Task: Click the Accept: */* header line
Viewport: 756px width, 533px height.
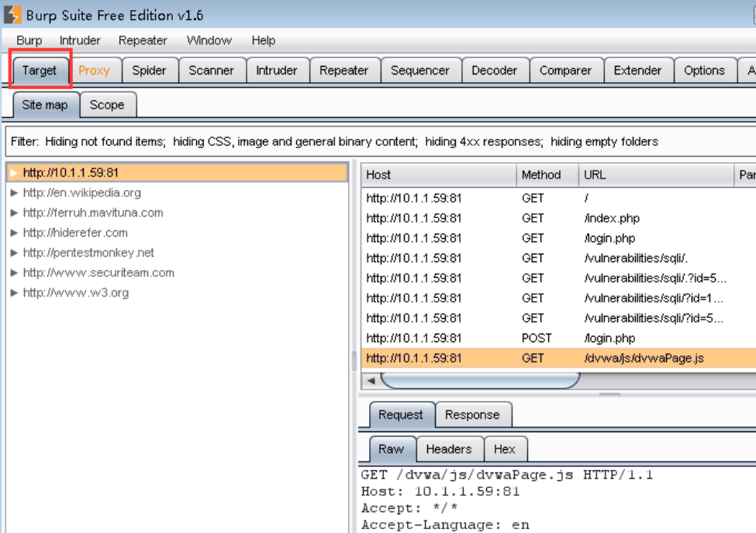Action: pos(409,508)
